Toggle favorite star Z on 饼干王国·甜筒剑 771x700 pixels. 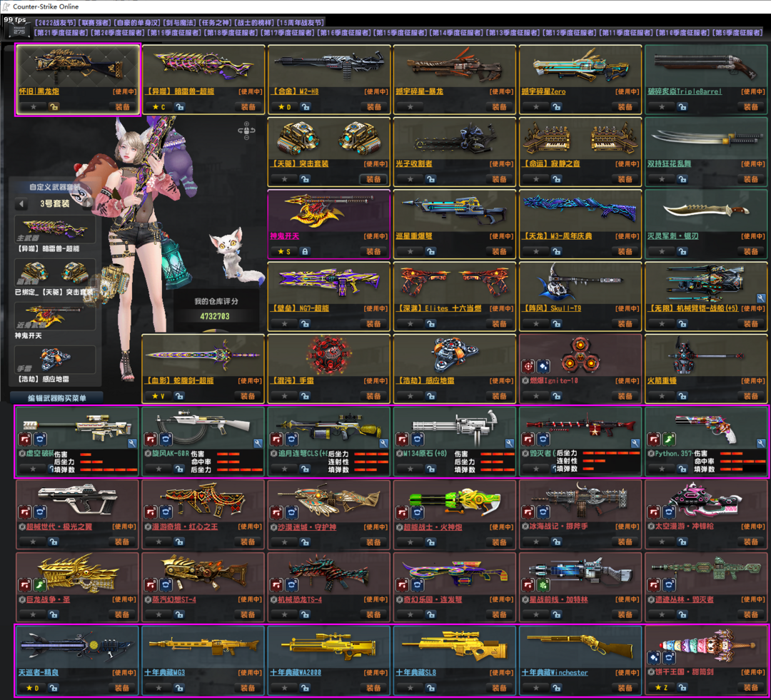pos(662,688)
